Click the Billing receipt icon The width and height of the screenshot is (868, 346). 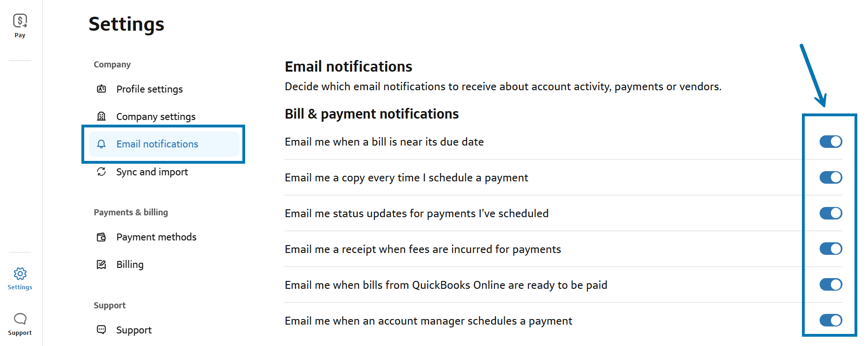[x=101, y=265]
